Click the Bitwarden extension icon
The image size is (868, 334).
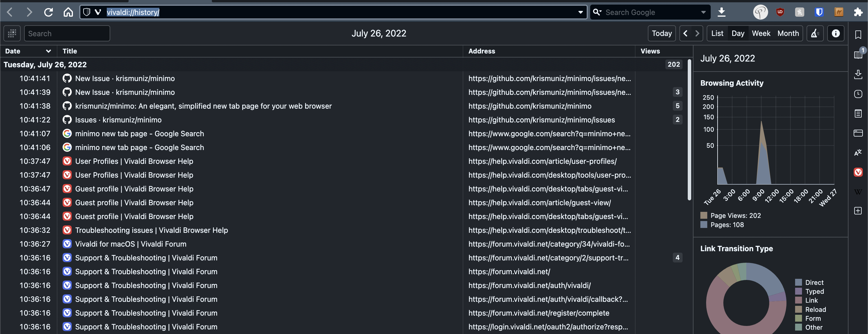pyautogui.click(x=819, y=12)
